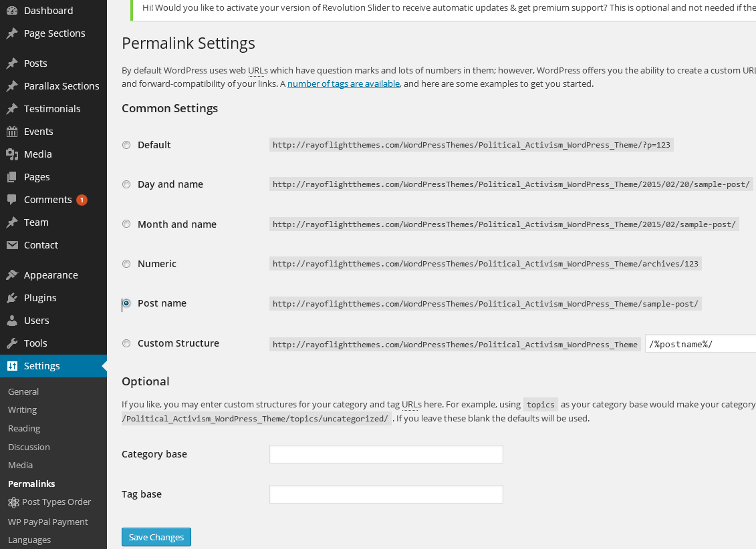The width and height of the screenshot is (756, 549).
Task: Select the Default permalink radio button
Action: tap(126, 145)
